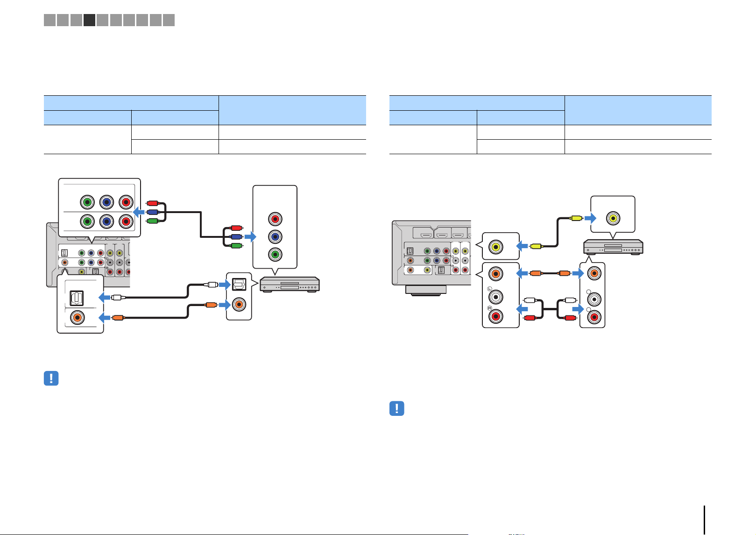The height and width of the screenshot is (535, 756).
Task: Click the dark highlighted step square in header
Action: 89,20
